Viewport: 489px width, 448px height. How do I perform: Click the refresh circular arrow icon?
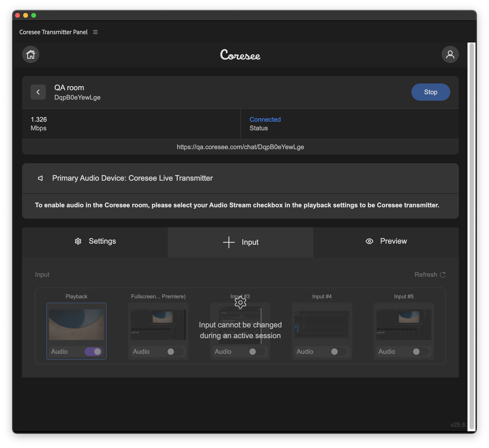coord(443,275)
